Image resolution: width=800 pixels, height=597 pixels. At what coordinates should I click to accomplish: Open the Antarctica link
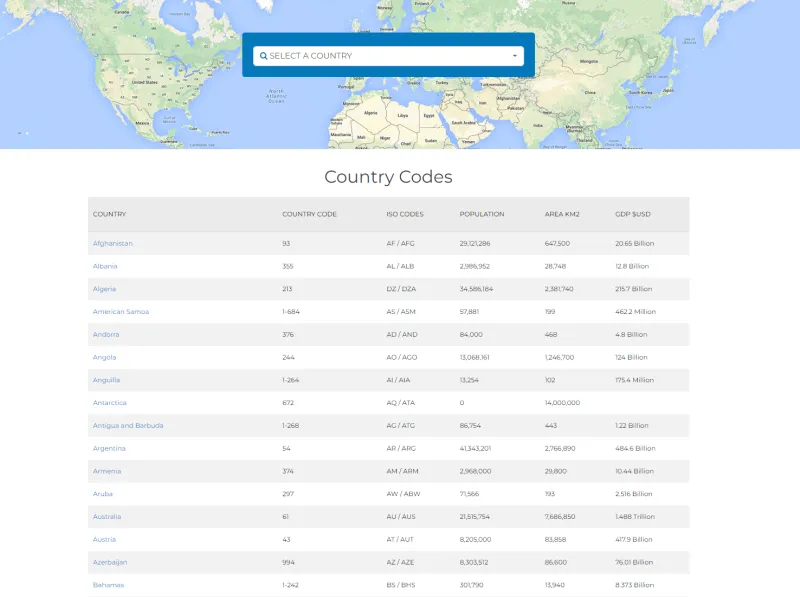110,403
